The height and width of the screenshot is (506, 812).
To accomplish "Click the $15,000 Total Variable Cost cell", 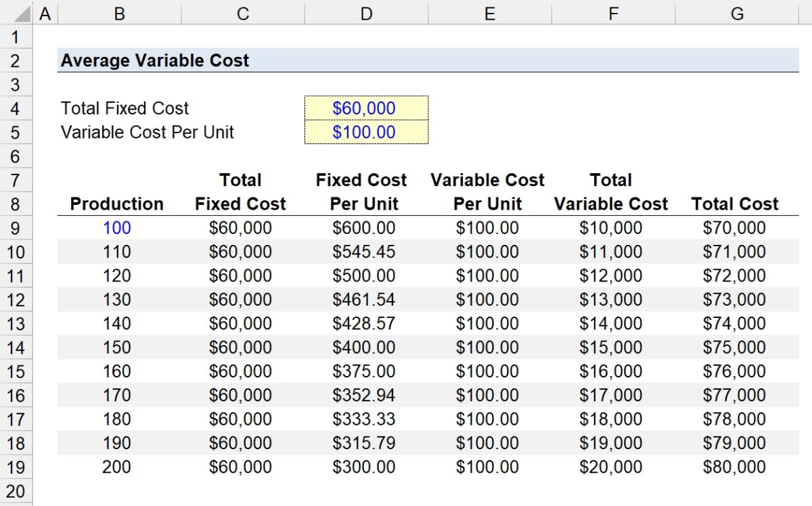I will pyautogui.click(x=612, y=347).
